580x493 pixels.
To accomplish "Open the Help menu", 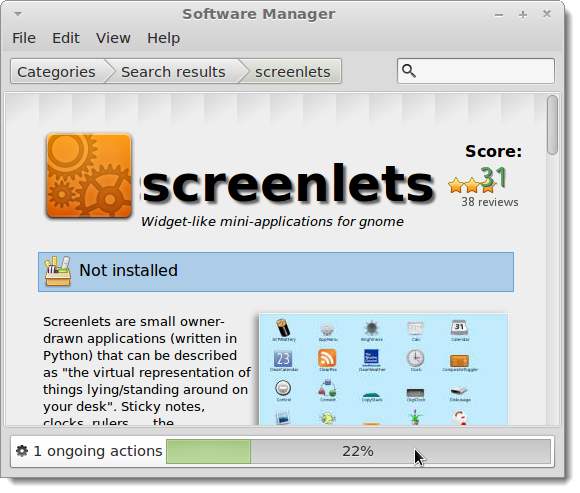I will (x=163, y=38).
